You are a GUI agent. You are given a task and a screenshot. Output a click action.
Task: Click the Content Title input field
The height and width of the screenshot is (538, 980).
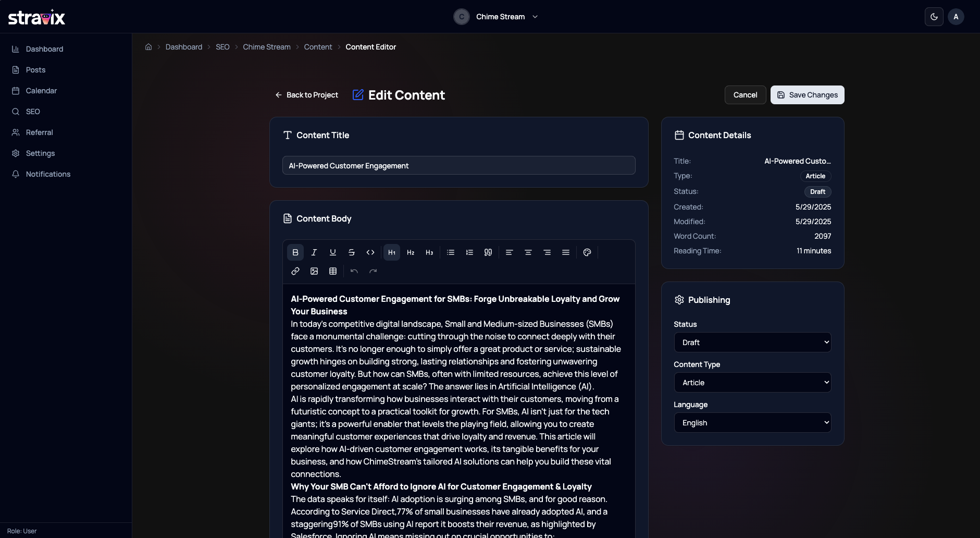click(458, 166)
